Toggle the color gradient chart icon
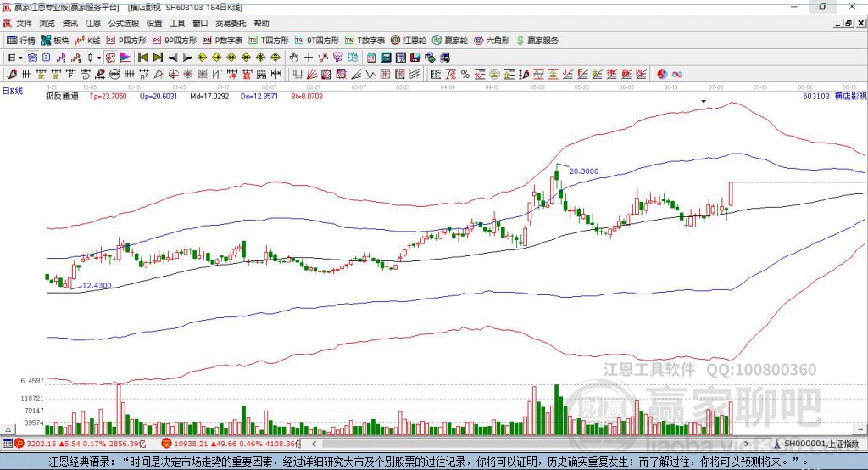 point(125,58)
